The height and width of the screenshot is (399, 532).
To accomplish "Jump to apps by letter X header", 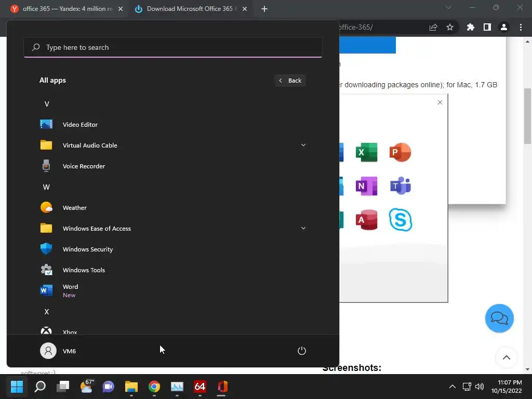I will (x=47, y=312).
